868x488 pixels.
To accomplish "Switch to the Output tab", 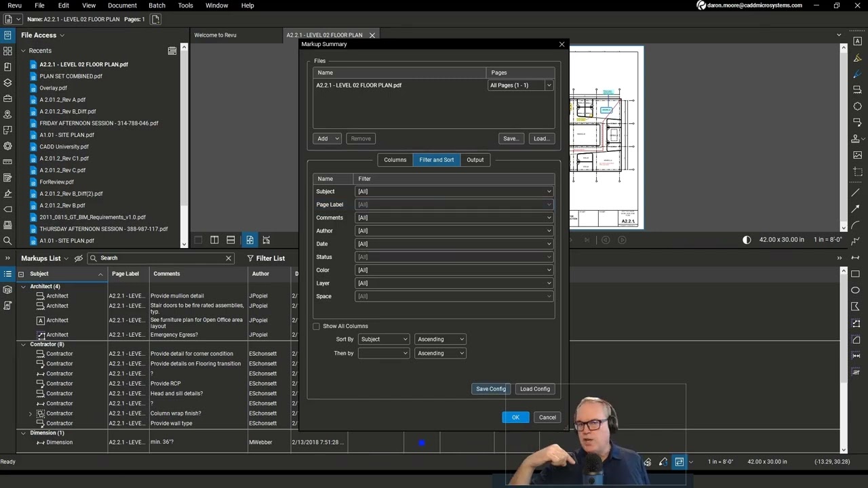I will [475, 160].
